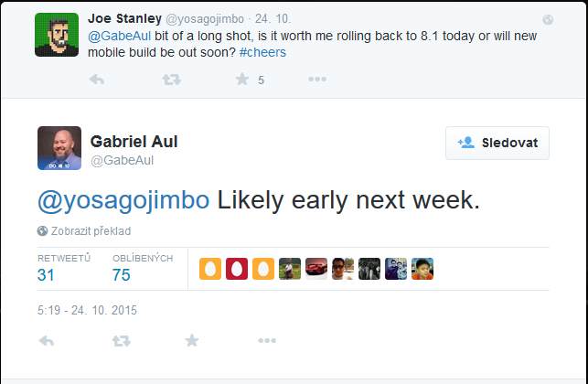The image size is (588, 384).
Task: Open the #cheers hashtag
Action: [x=262, y=52]
